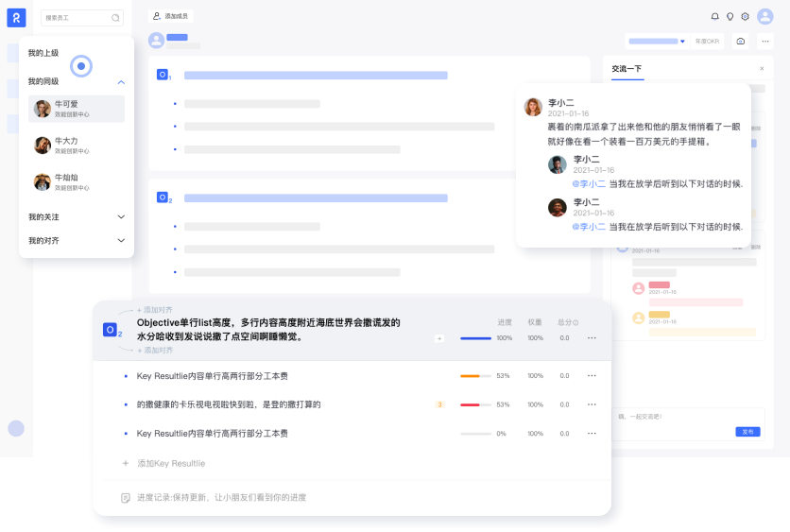Select 牛大力 in the peers list
This screenshot has height=532, width=790.
pyautogui.click(x=77, y=146)
